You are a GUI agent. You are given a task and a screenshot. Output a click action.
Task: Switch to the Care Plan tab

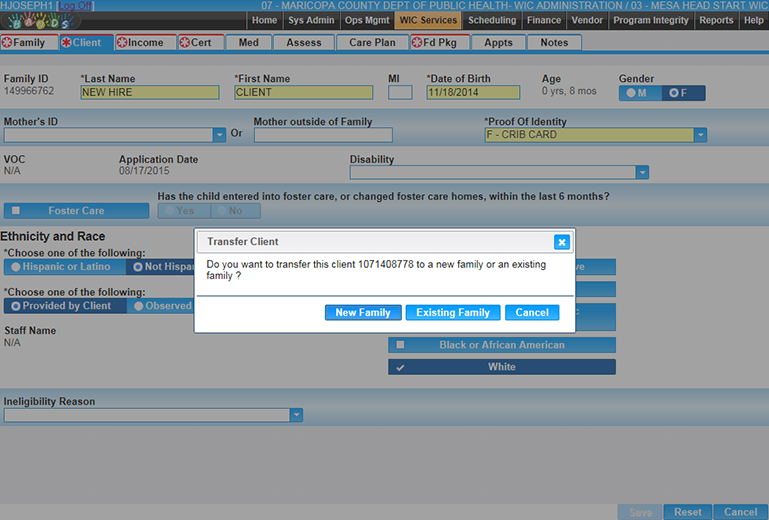pos(372,43)
